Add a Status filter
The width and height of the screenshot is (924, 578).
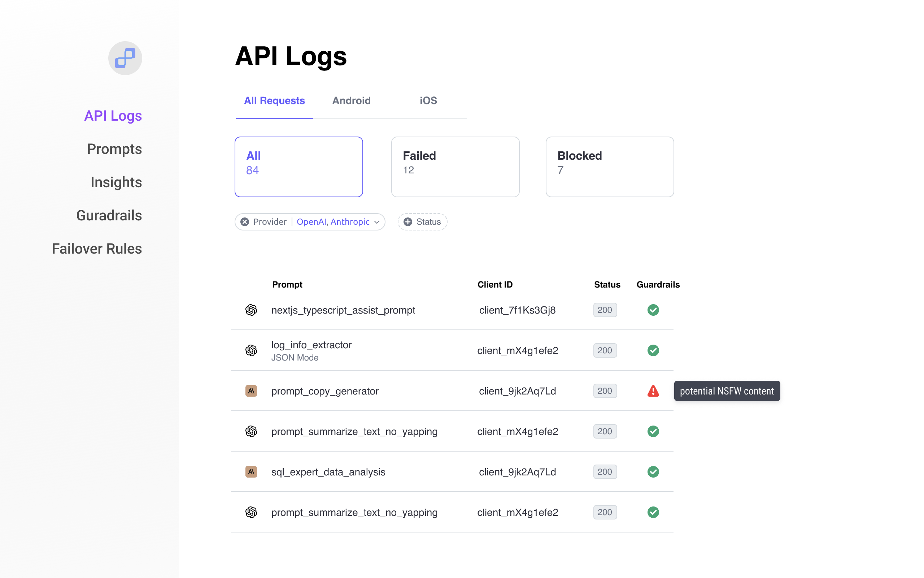pyautogui.click(x=422, y=222)
